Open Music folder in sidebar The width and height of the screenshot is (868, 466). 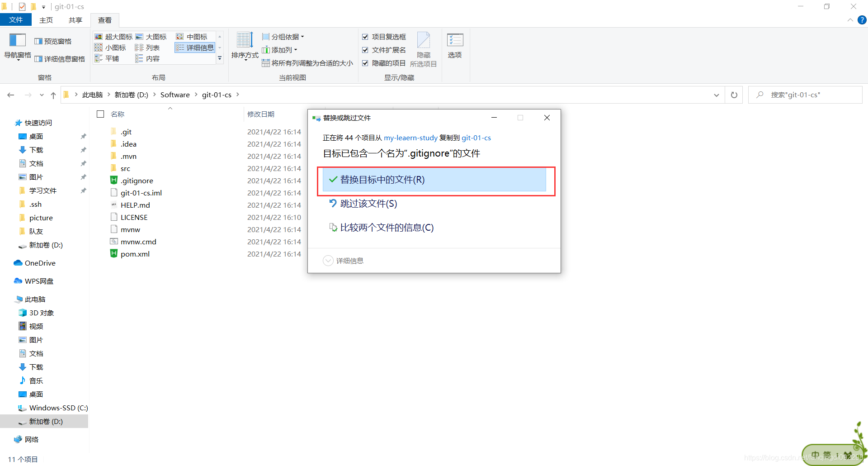click(x=31, y=380)
